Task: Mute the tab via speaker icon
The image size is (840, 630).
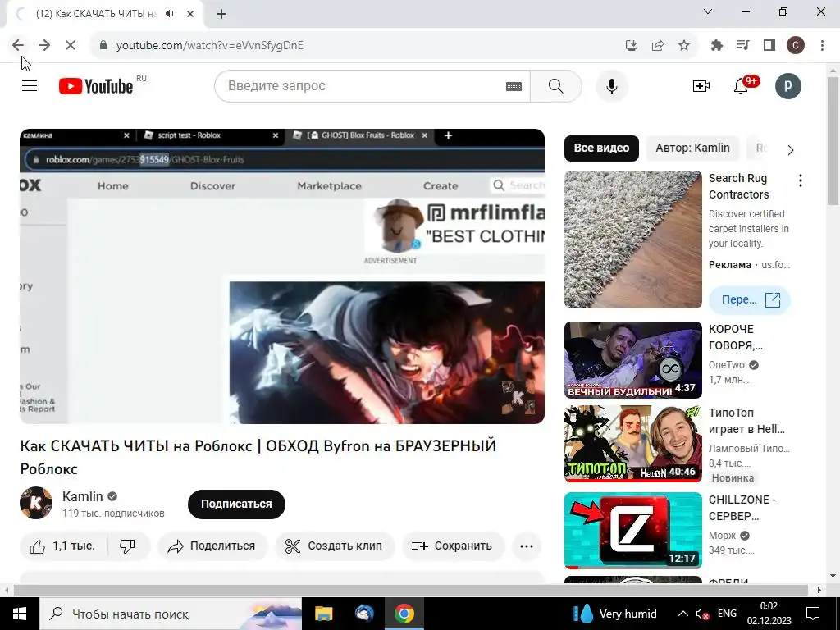Action: coord(170,14)
